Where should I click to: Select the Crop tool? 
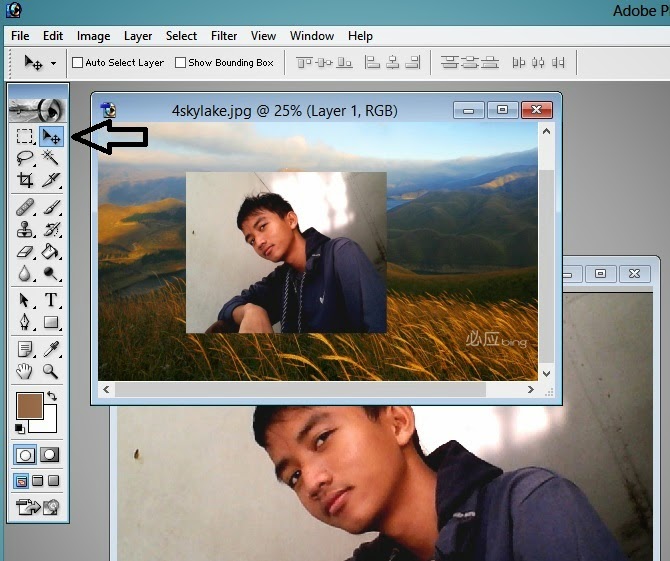coord(25,179)
